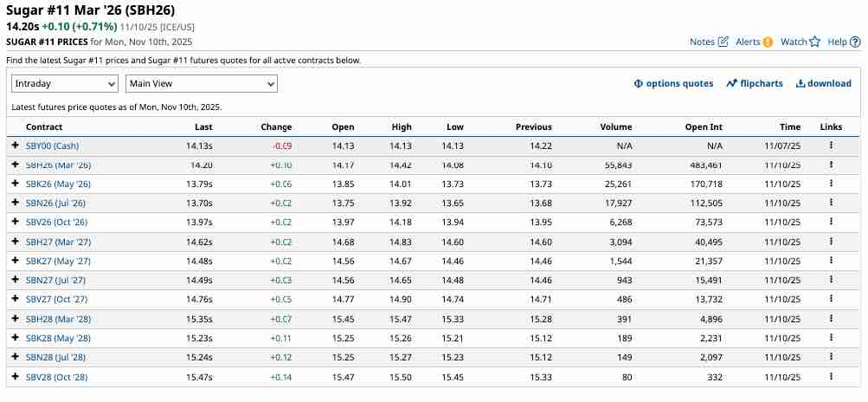
Task: Open options quotes view
Action: (674, 83)
